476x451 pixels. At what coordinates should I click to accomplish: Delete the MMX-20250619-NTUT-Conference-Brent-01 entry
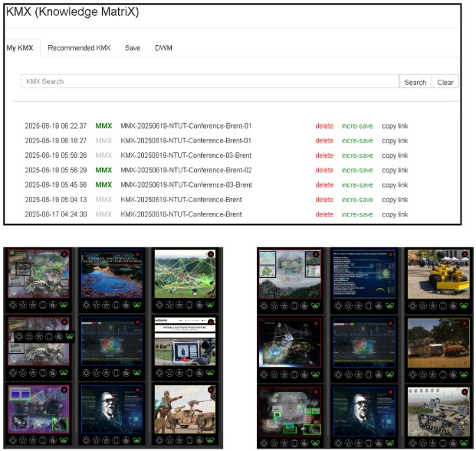pos(324,126)
